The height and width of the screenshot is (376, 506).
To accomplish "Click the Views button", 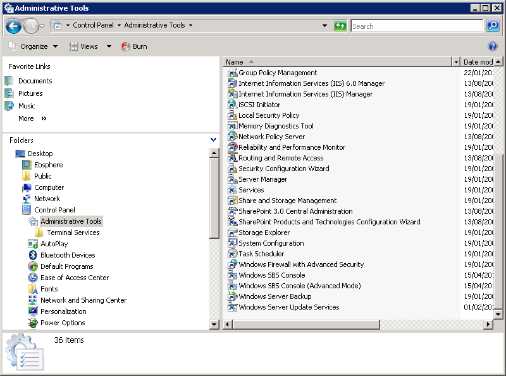I will point(84,46).
